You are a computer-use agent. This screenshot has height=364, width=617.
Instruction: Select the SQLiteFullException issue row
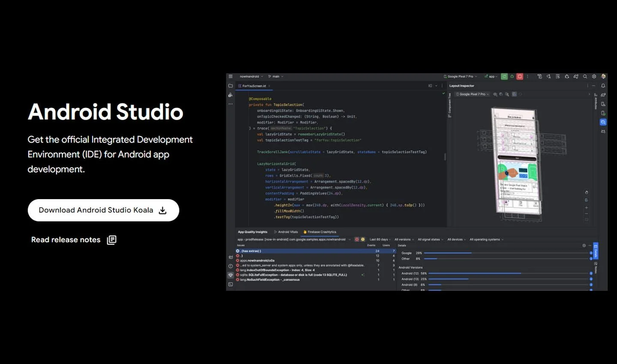[315, 275]
